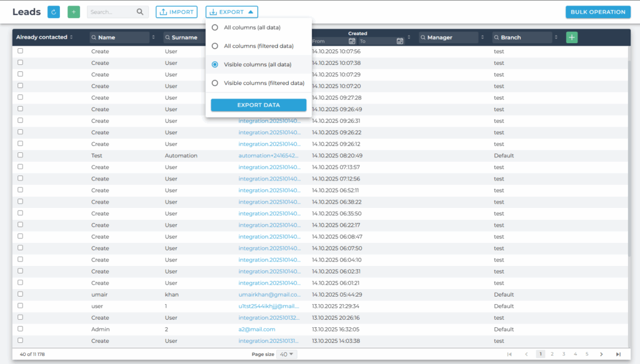
Task: Click the green add column plus button
Action: pos(572,37)
